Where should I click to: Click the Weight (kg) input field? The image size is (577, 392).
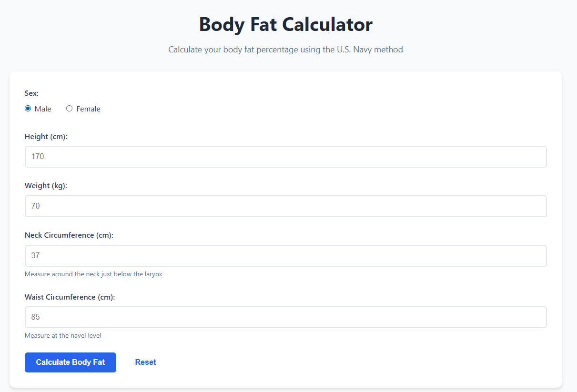coord(285,206)
